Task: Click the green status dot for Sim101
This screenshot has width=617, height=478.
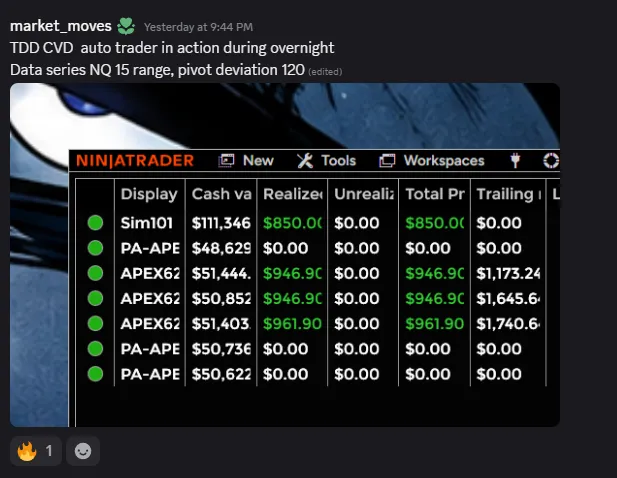Action: pos(95,223)
